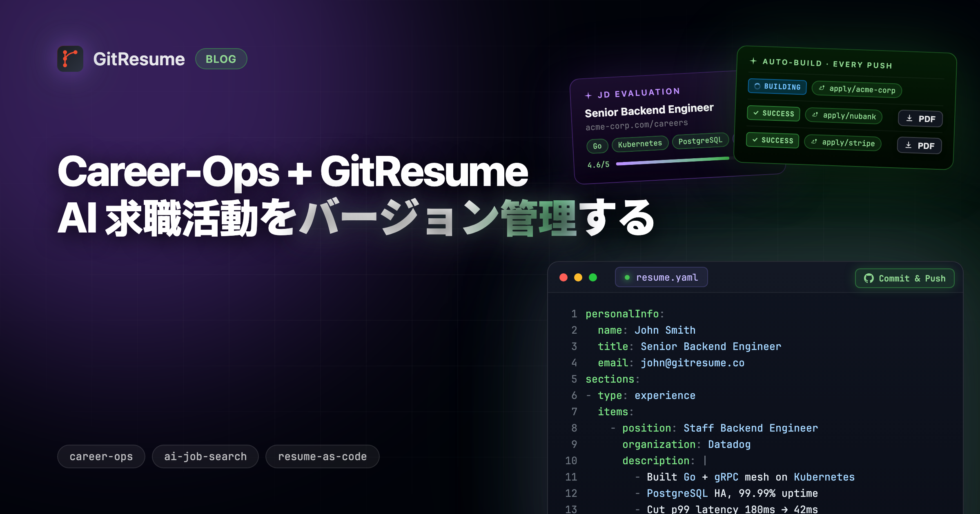The height and width of the screenshot is (514, 980).
Task: Click the GitResume brand name
Action: pos(139,59)
